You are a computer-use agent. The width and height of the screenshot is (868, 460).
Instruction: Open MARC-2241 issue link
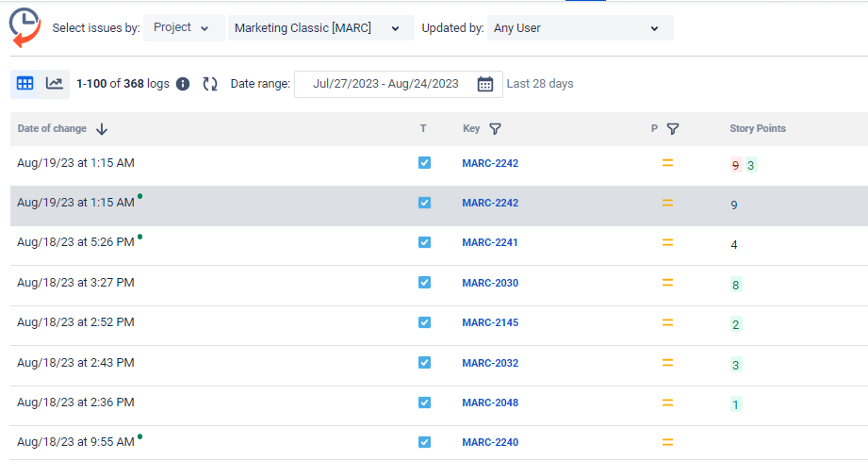pyautogui.click(x=490, y=242)
